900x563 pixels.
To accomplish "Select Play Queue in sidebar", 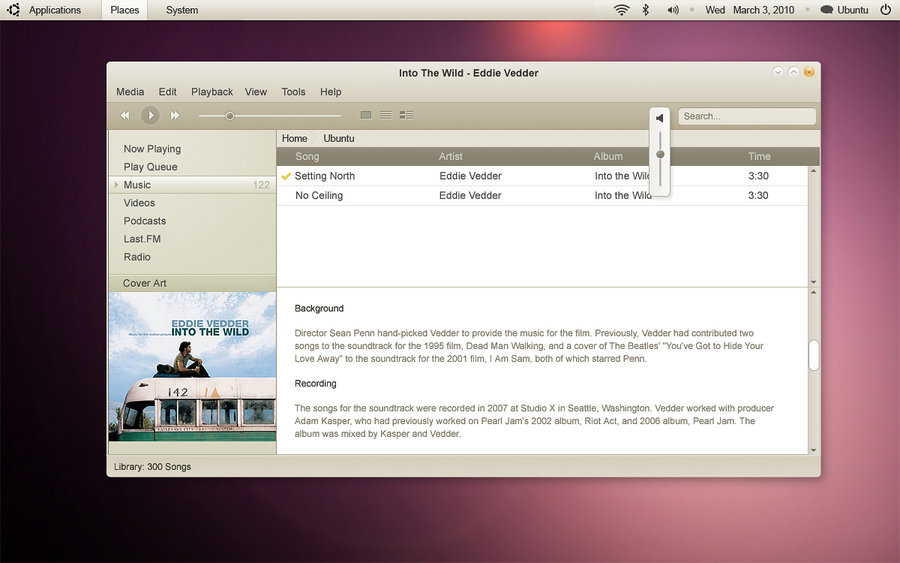I will pyautogui.click(x=150, y=167).
